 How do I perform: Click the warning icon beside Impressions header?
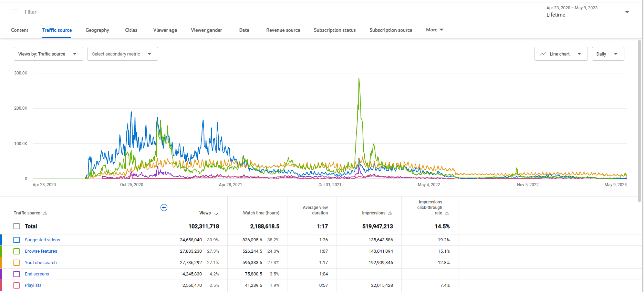click(390, 213)
